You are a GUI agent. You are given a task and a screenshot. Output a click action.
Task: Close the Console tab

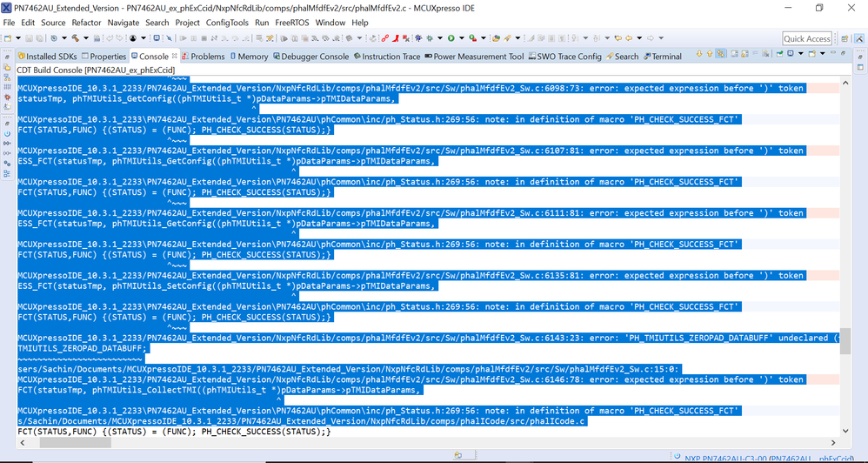[x=174, y=56]
